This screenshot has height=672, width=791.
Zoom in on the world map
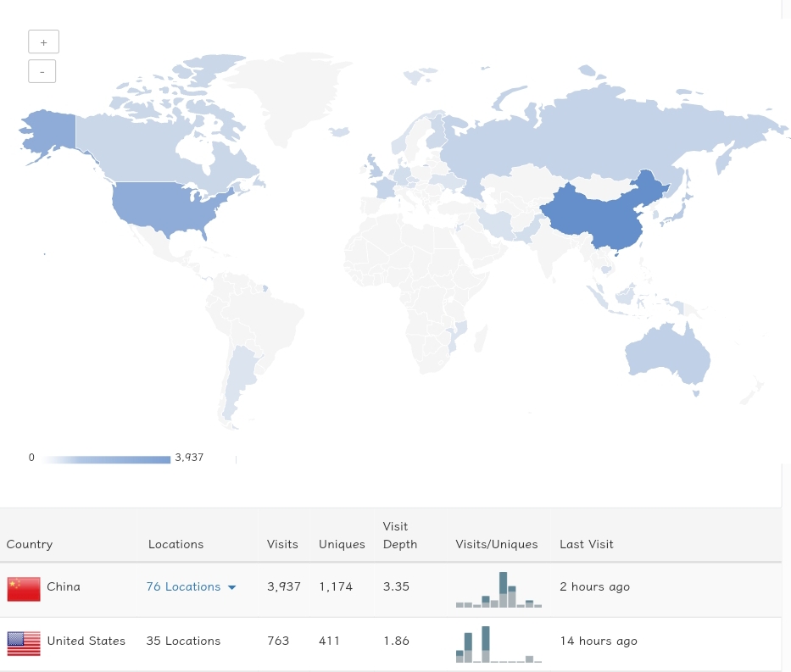coord(43,41)
